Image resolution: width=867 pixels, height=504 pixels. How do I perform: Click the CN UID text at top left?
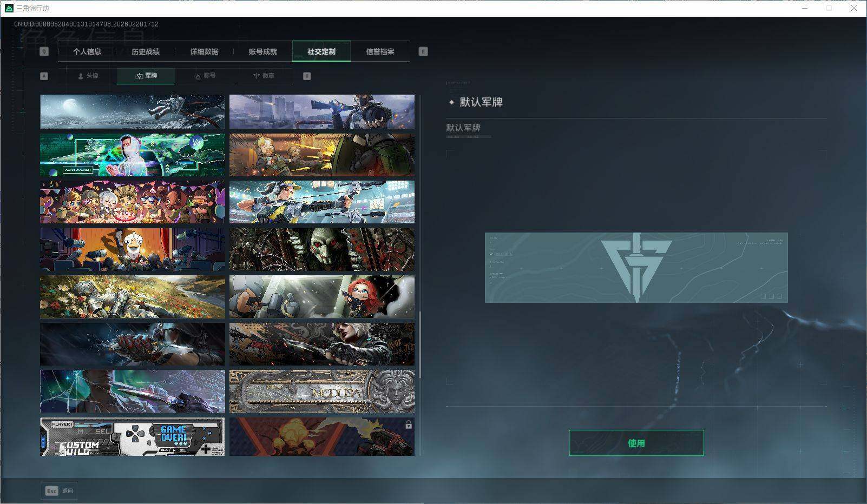(87, 24)
